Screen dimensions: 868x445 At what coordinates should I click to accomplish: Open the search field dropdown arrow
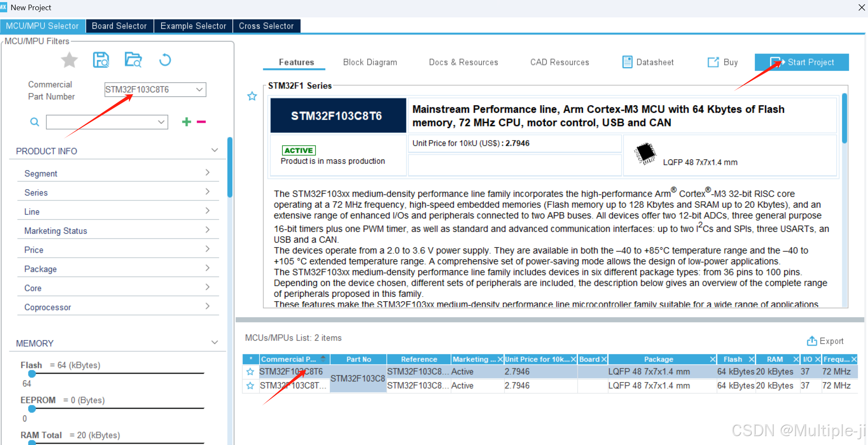click(x=161, y=122)
